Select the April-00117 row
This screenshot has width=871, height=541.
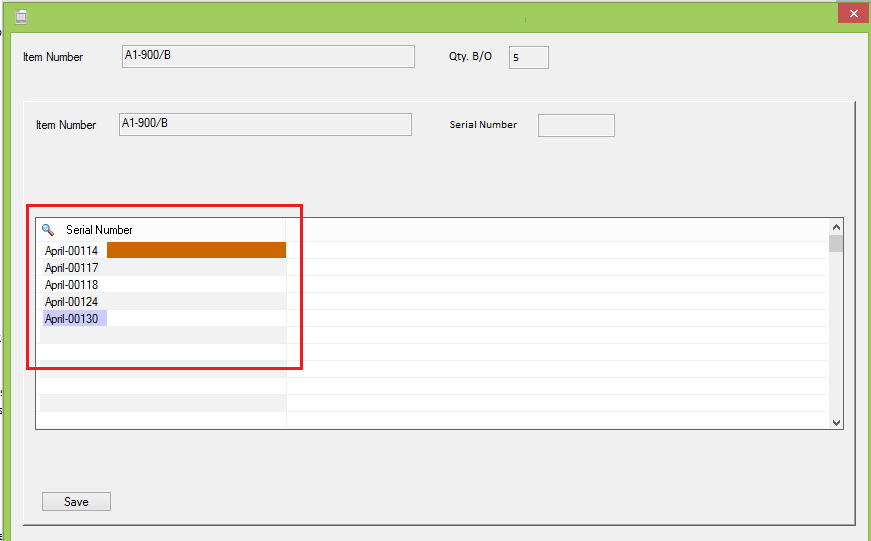[x=71, y=268]
